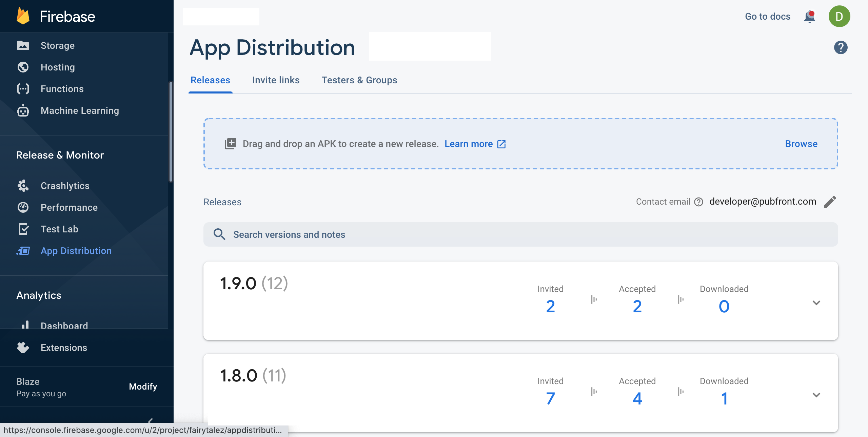The height and width of the screenshot is (437, 868).
Task: Open notifications bell icon
Action: pyautogui.click(x=810, y=16)
